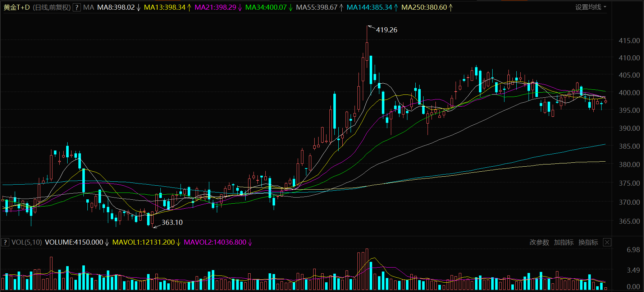Click the 黄金T+D chart title
This screenshot has height=292, width=644.
[x=17, y=8]
